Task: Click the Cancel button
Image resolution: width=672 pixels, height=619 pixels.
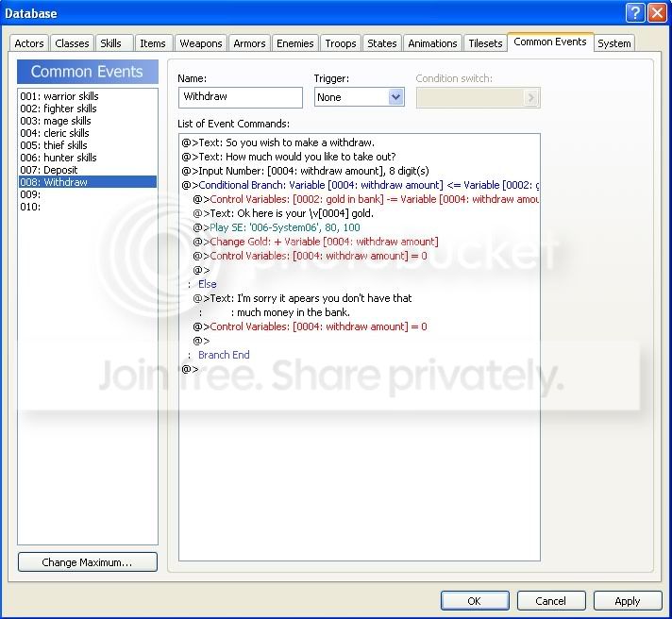Action: pos(550,601)
